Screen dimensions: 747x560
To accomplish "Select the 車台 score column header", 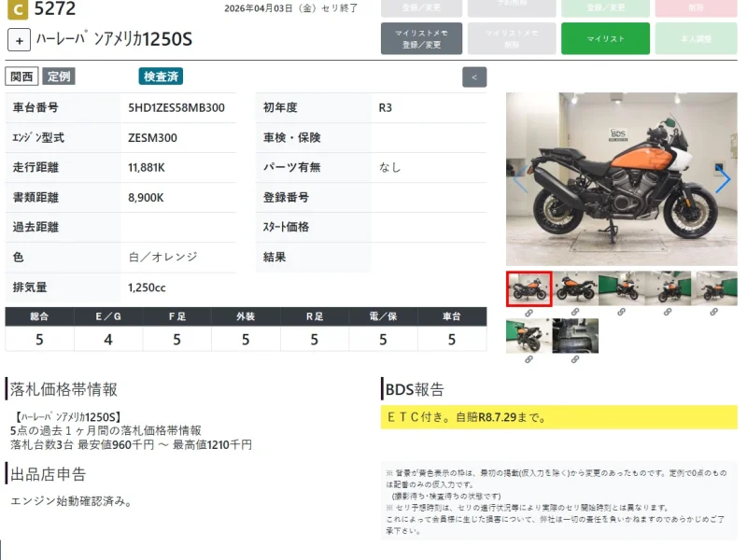I will pyautogui.click(x=452, y=316).
